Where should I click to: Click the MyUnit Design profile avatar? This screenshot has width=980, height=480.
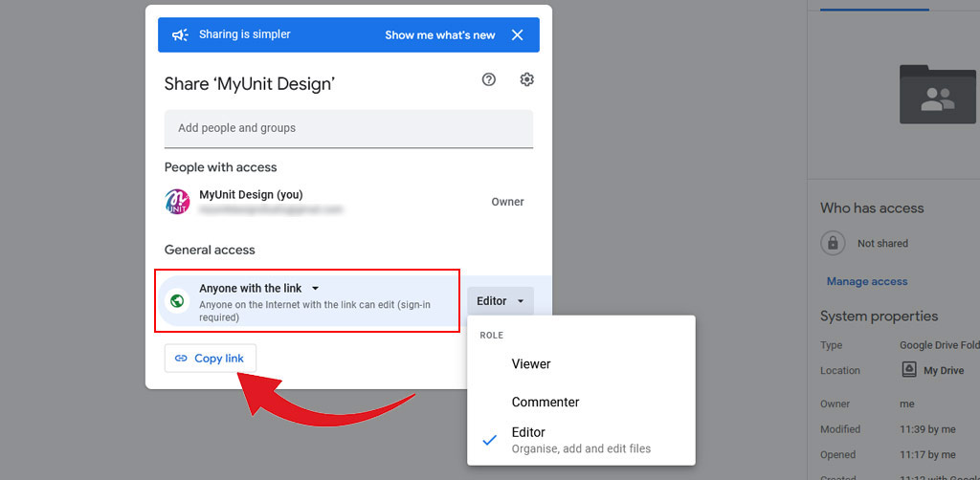click(x=177, y=202)
